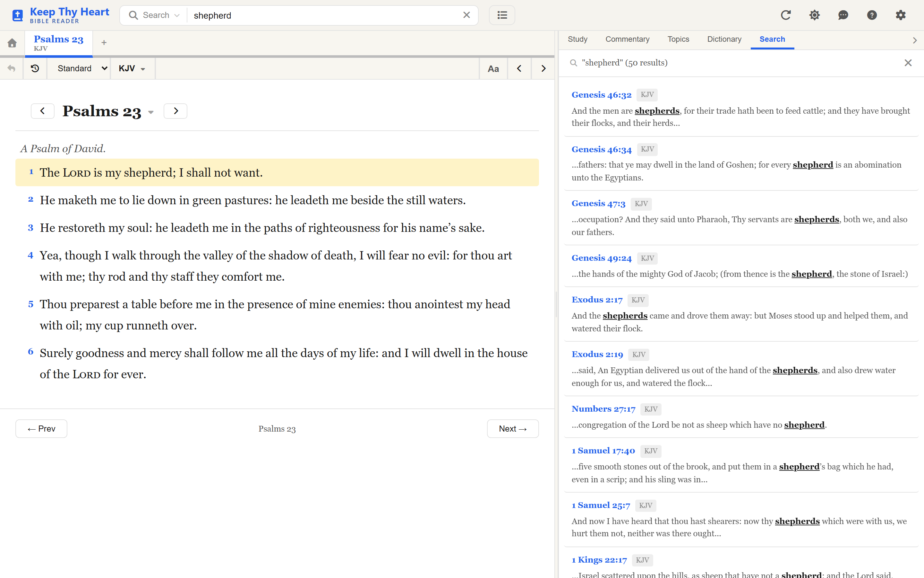The image size is (924, 578).
Task: Open settings gear icon
Action: (x=900, y=15)
